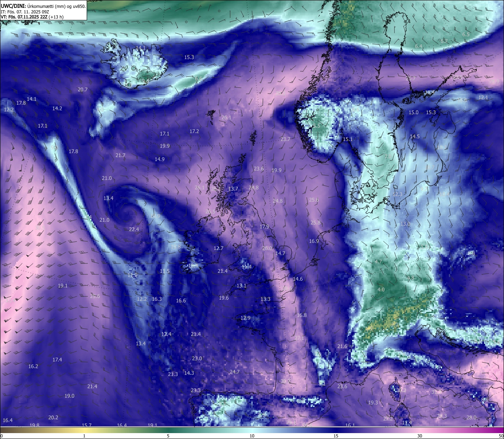Click the 11.5 map value

165,271
